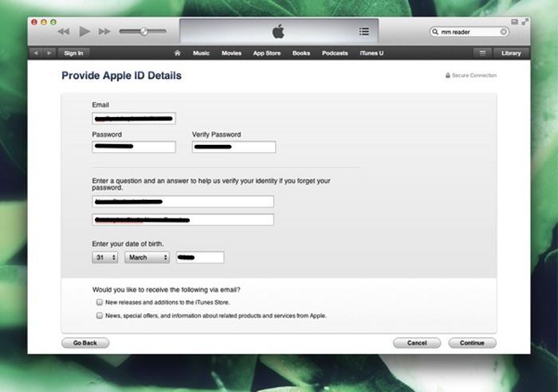Click the rewind previous track button
The width and height of the screenshot is (558, 392).
(63, 32)
